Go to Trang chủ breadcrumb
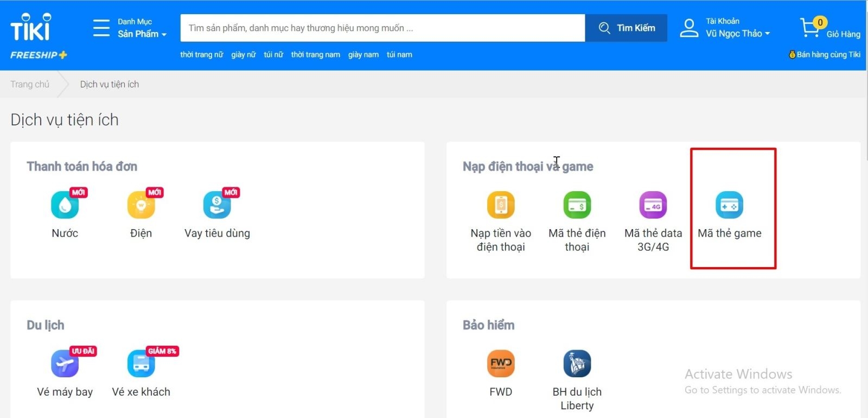868x418 pixels. tap(30, 84)
